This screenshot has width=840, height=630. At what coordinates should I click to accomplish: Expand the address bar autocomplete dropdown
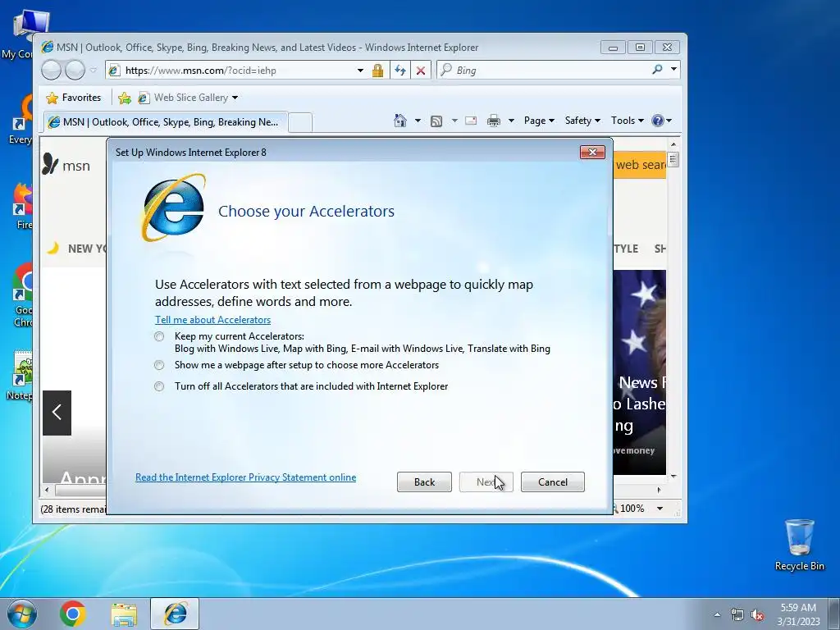point(360,71)
